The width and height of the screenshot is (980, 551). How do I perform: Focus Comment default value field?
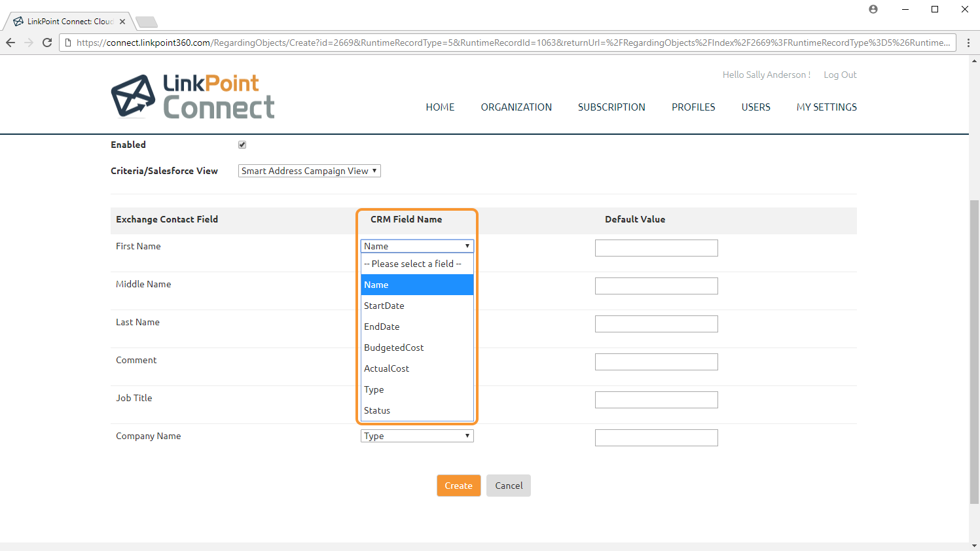[657, 362]
